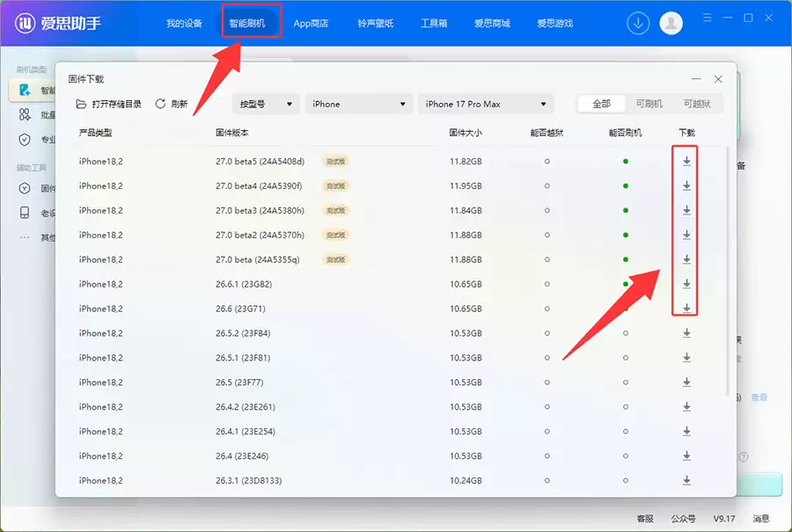Click 11.82GB size cell
Screen dimensions: 792x532
click(466, 162)
